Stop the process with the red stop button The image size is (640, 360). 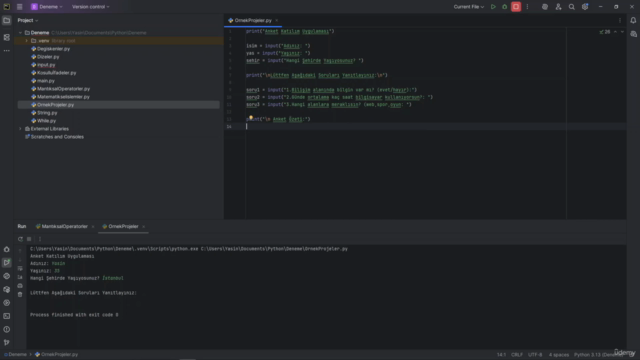pyautogui.click(x=516, y=7)
